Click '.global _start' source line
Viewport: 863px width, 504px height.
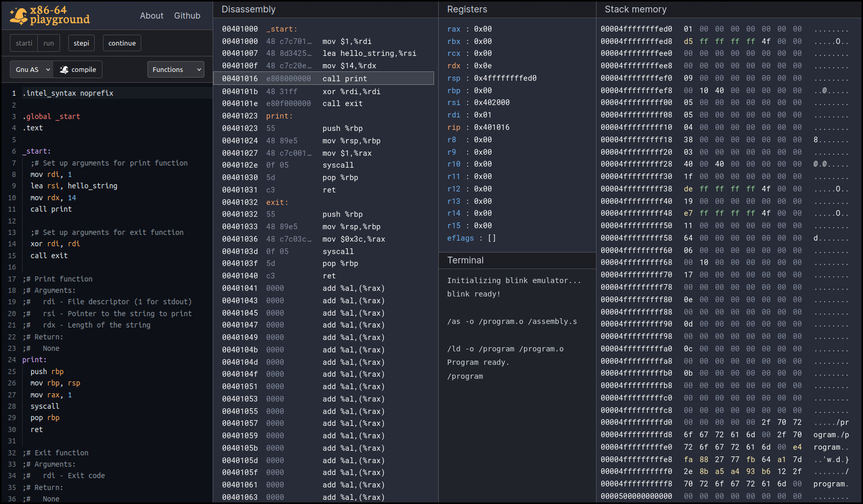[51, 116]
